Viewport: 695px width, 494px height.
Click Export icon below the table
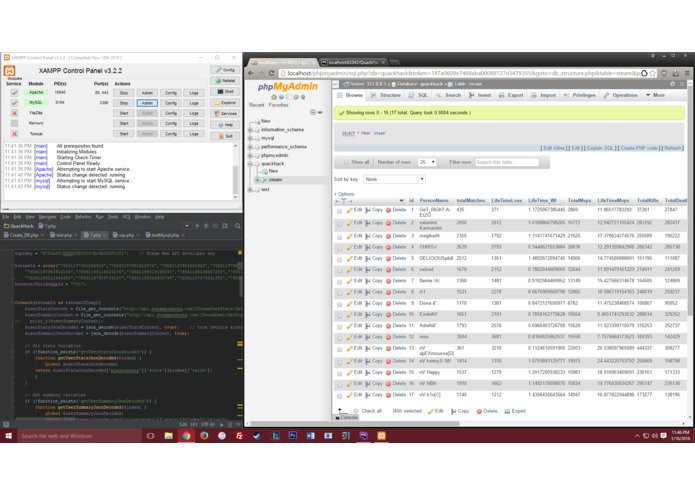515,411
